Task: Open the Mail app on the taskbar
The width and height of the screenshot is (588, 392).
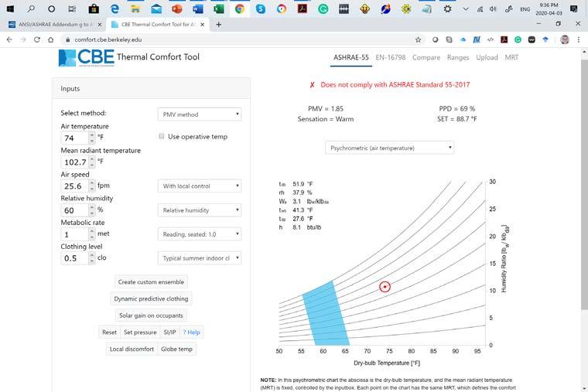Action: coord(156,9)
